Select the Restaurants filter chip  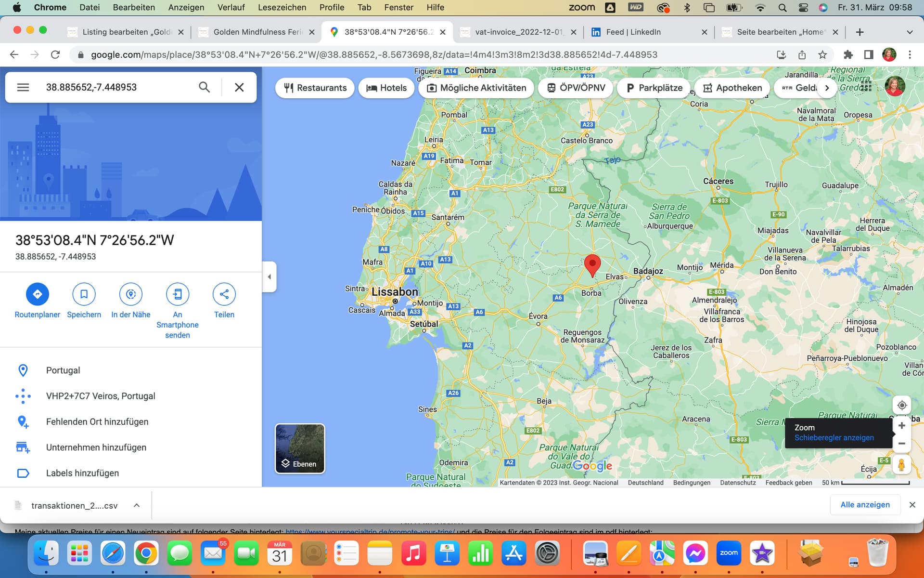(315, 88)
